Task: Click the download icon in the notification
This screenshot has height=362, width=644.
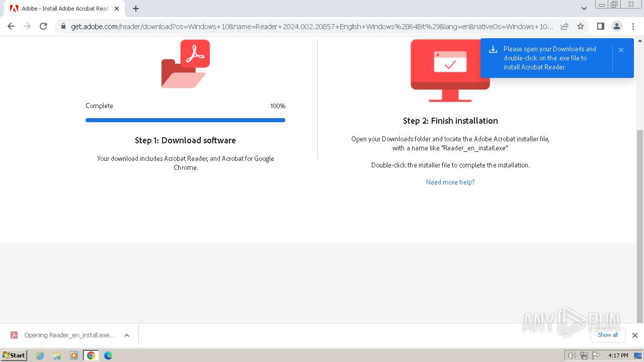Action: click(x=493, y=49)
